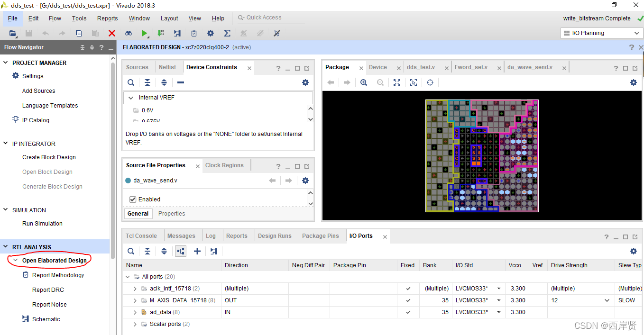Screen dimensions: 644x335
Task: Switch to the Device tab
Action: click(378, 67)
